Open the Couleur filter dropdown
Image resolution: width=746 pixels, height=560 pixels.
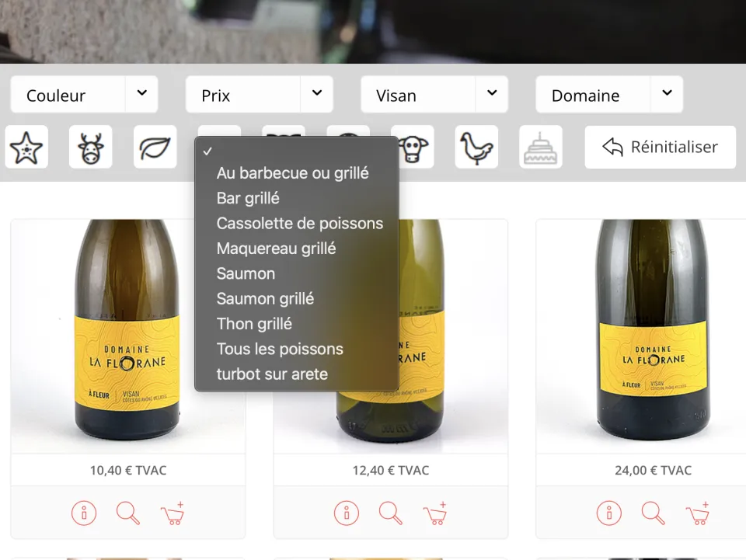(x=84, y=94)
